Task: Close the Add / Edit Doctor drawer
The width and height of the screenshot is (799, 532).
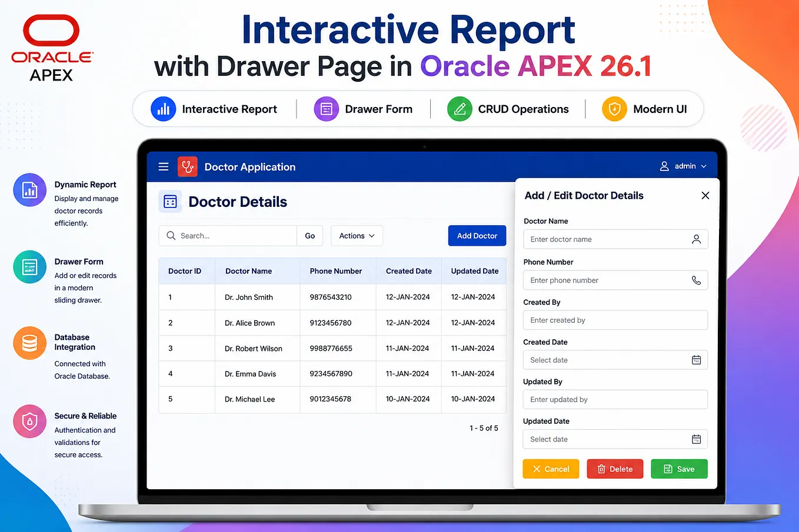Action: 705,196
